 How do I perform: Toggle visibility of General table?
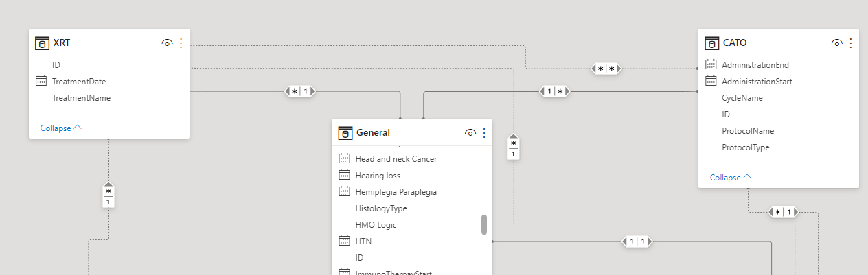click(470, 133)
